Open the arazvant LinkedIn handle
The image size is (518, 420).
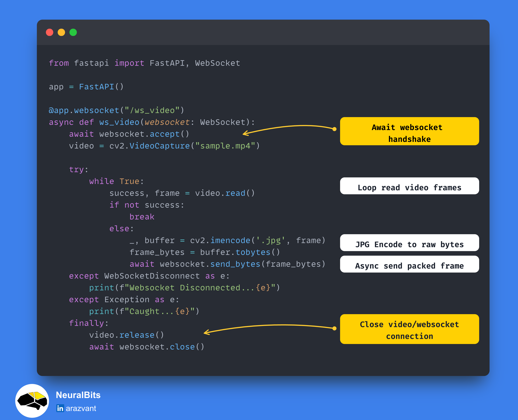pyautogui.click(x=81, y=408)
